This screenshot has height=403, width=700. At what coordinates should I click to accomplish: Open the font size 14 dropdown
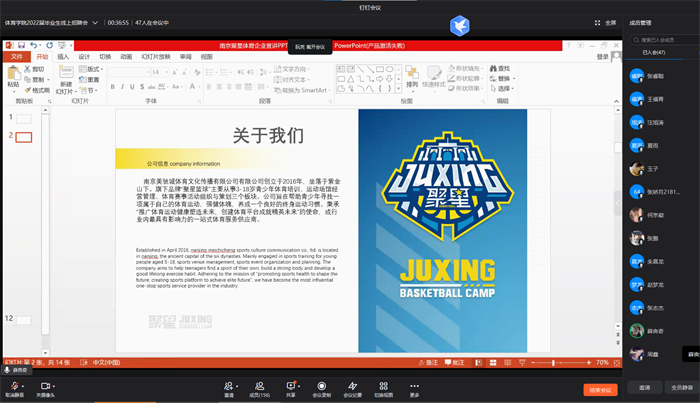(x=167, y=72)
